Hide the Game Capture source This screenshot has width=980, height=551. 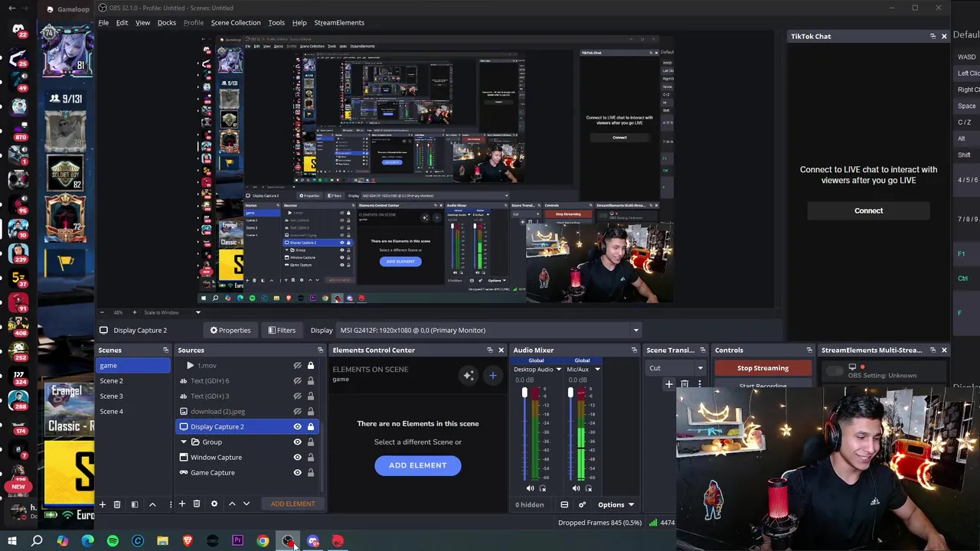[x=297, y=472]
